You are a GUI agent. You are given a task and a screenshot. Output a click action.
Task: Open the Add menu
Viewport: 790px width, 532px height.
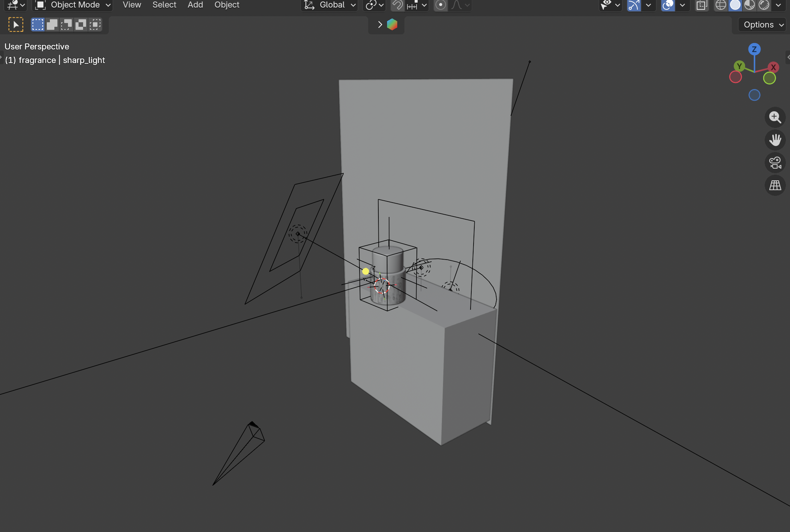click(195, 5)
